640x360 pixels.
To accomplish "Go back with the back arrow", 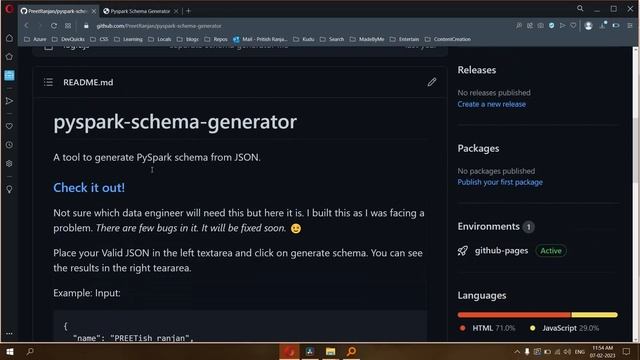I will click(x=27, y=25).
